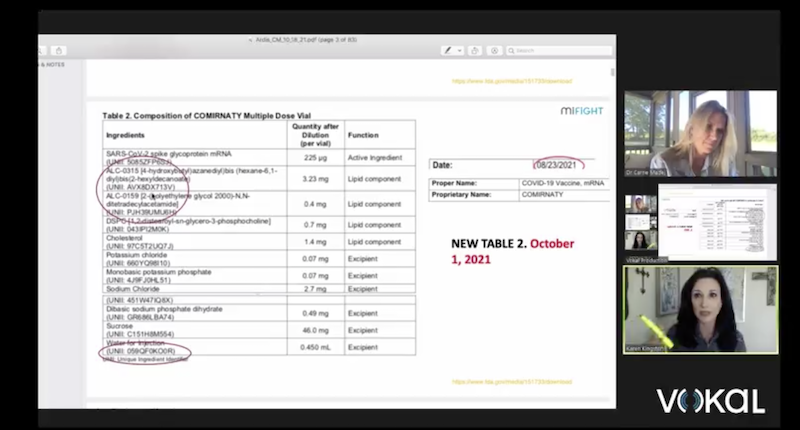
Task: Open the Markup pen dropdown arrow
Action: click(460, 50)
